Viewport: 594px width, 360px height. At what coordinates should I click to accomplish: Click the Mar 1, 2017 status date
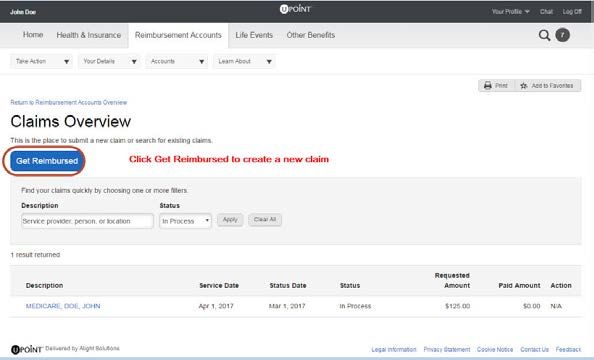[287, 306]
